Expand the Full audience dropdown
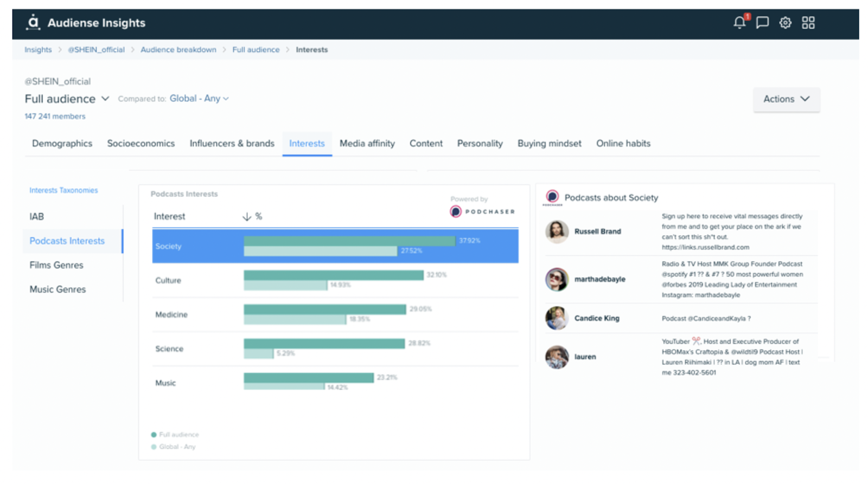The height and width of the screenshot is (484, 868). tap(67, 99)
